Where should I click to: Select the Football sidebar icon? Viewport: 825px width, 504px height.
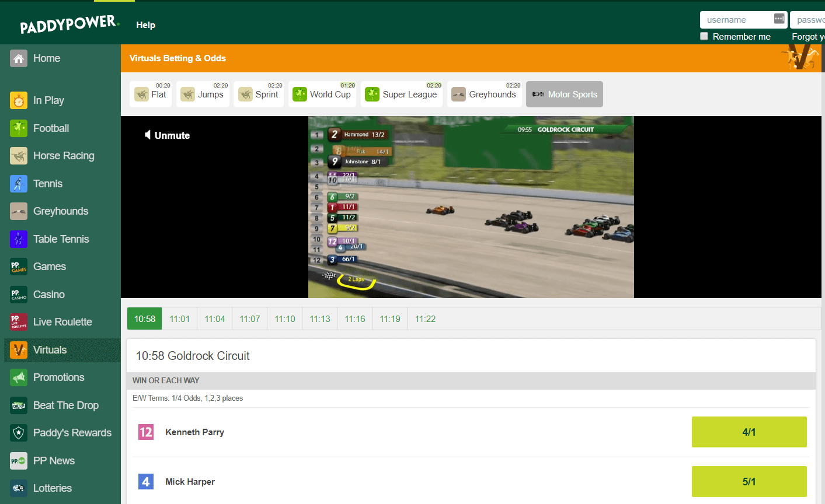(19, 128)
